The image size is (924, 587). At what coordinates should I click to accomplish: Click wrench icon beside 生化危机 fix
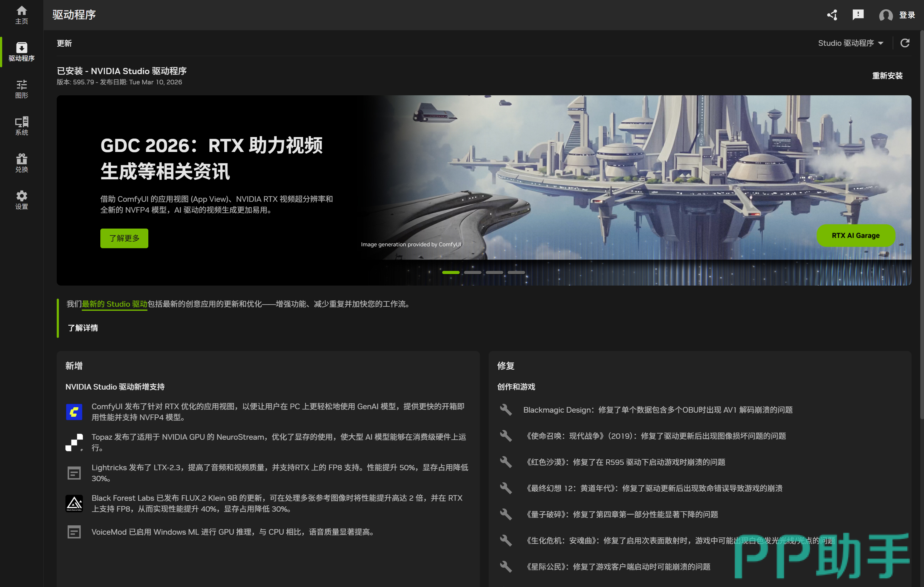[506, 540]
